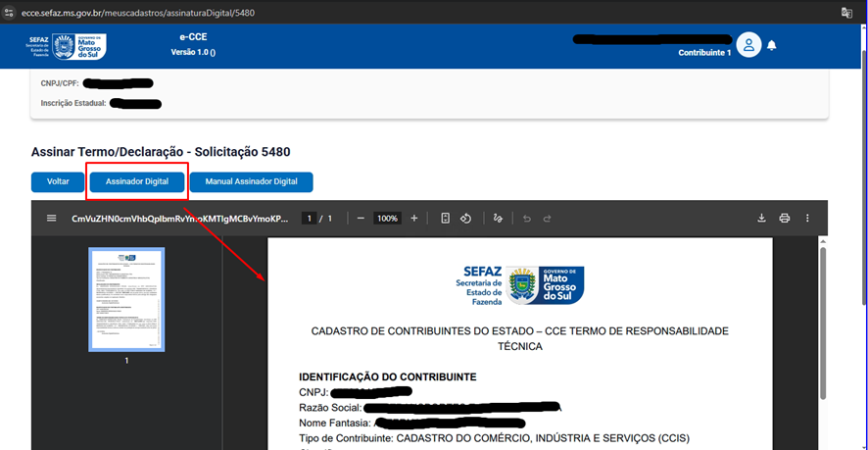Open the Manual Assinador Digital

(x=251, y=182)
